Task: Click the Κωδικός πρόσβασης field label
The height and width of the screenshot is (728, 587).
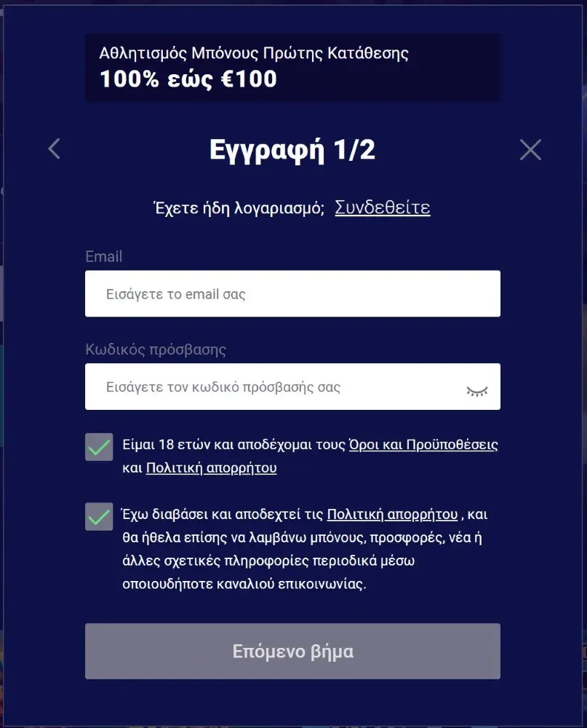Action: click(156, 349)
